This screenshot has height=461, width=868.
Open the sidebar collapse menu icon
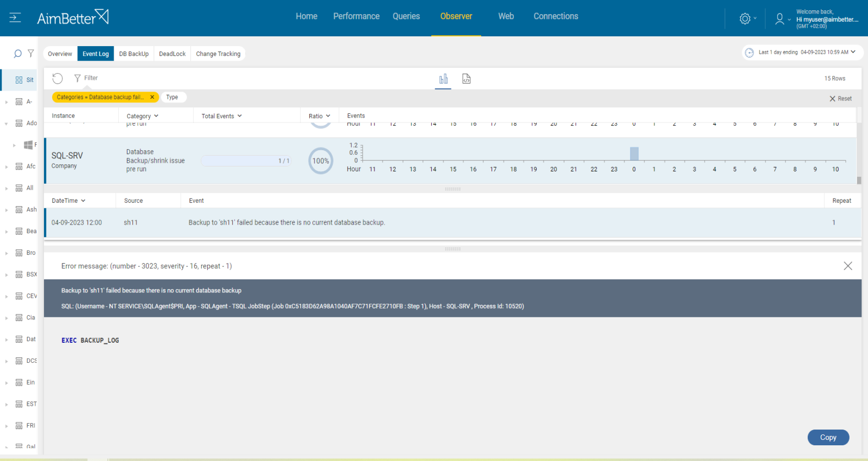[x=15, y=17]
